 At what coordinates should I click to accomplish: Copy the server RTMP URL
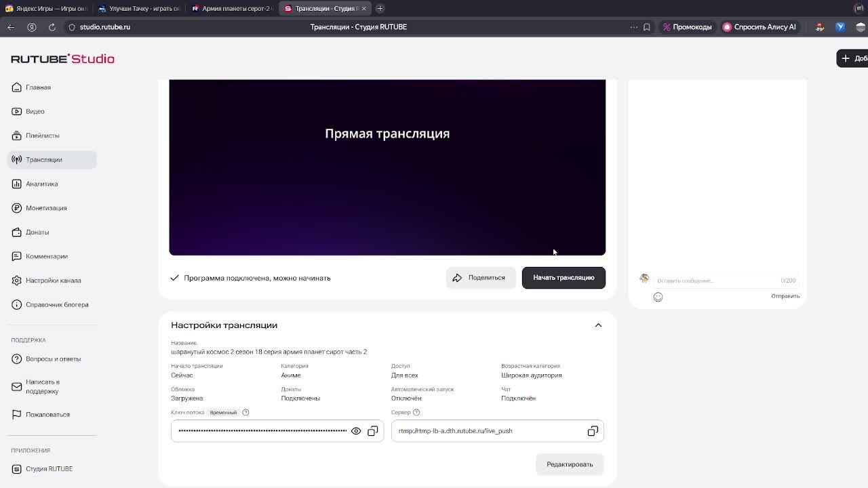pos(593,431)
